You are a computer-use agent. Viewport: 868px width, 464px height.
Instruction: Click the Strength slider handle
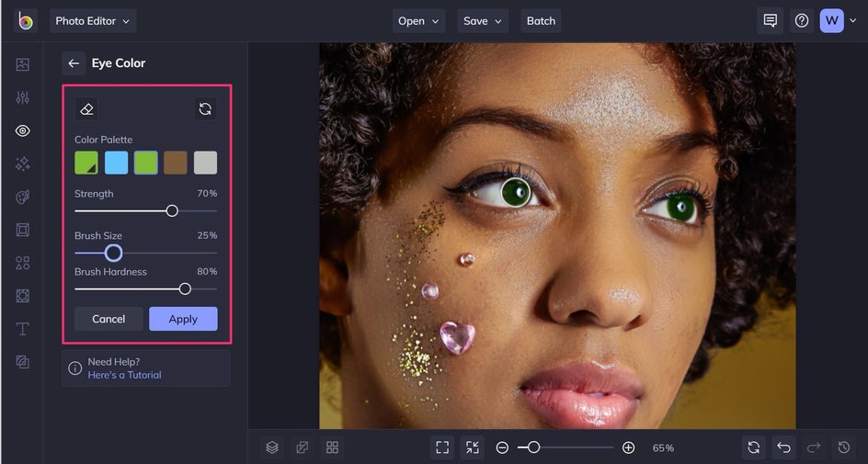[x=172, y=210]
